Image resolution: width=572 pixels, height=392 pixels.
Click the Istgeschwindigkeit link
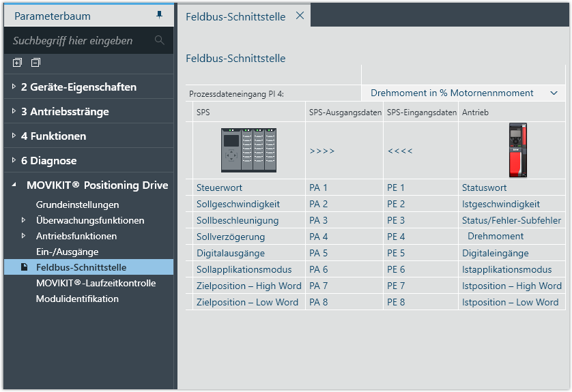click(500, 204)
